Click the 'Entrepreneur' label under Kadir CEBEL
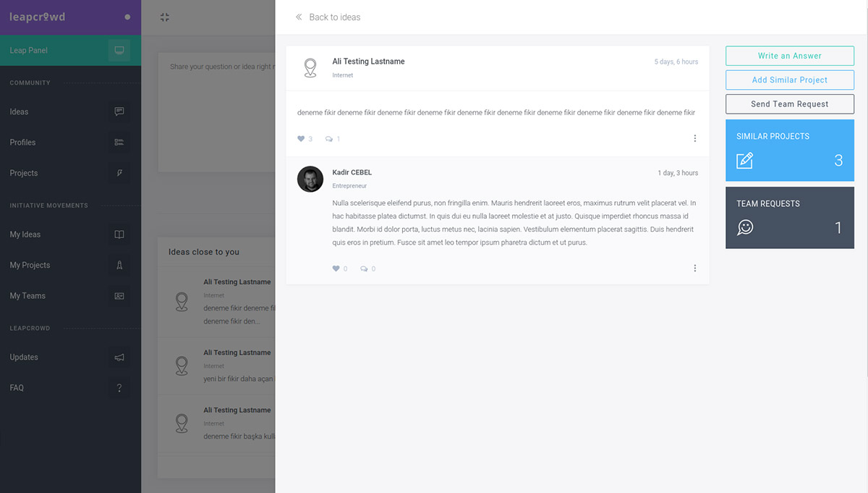This screenshot has height=493, width=868. click(x=349, y=186)
